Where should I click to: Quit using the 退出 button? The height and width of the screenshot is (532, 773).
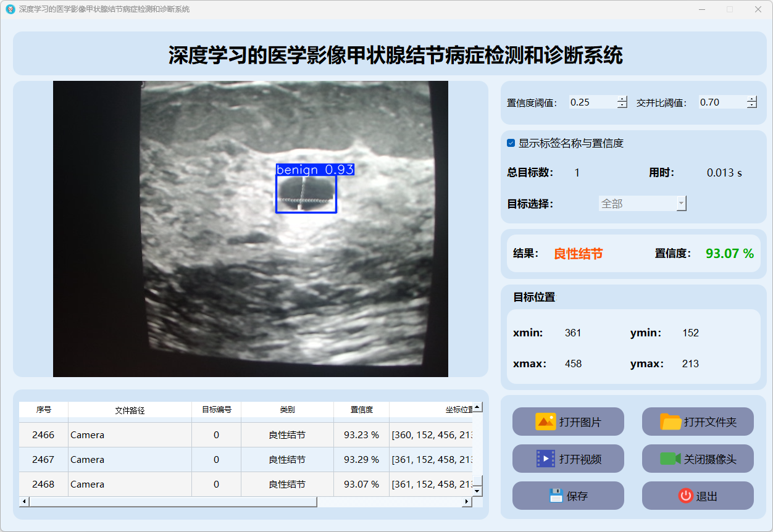coord(698,496)
